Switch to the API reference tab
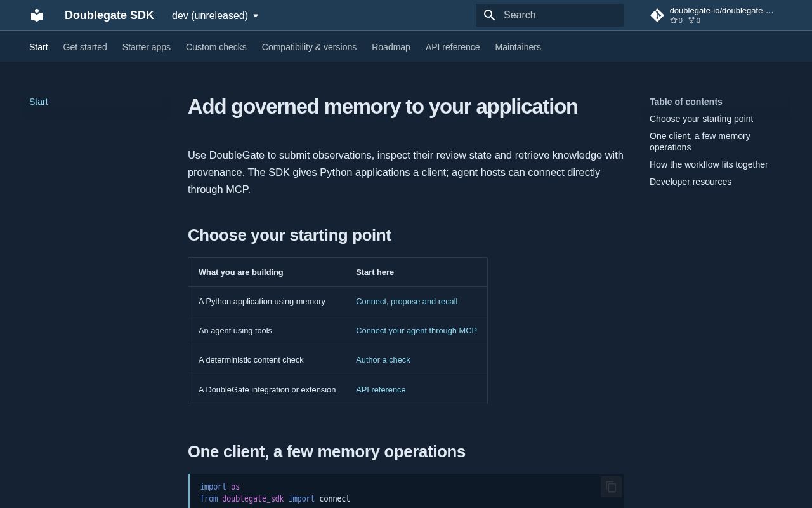The image size is (812, 508). click(453, 47)
